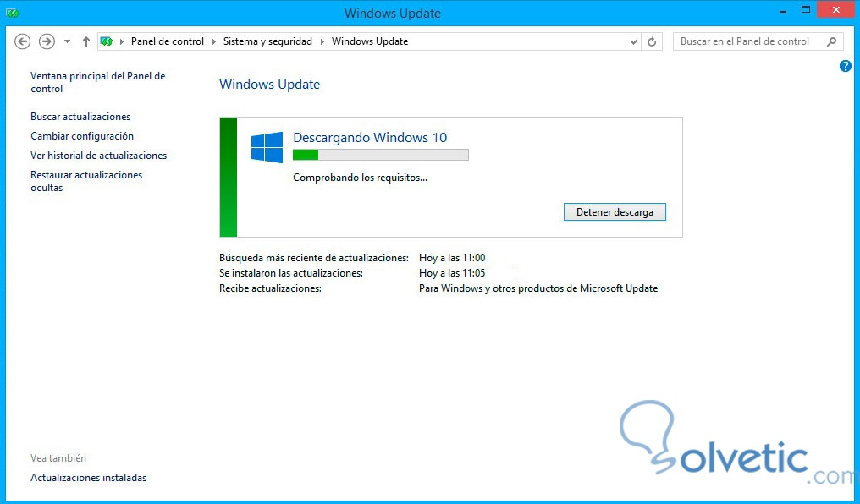
Task: Minimize the Windows Update window
Action: (x=783, y=10)
